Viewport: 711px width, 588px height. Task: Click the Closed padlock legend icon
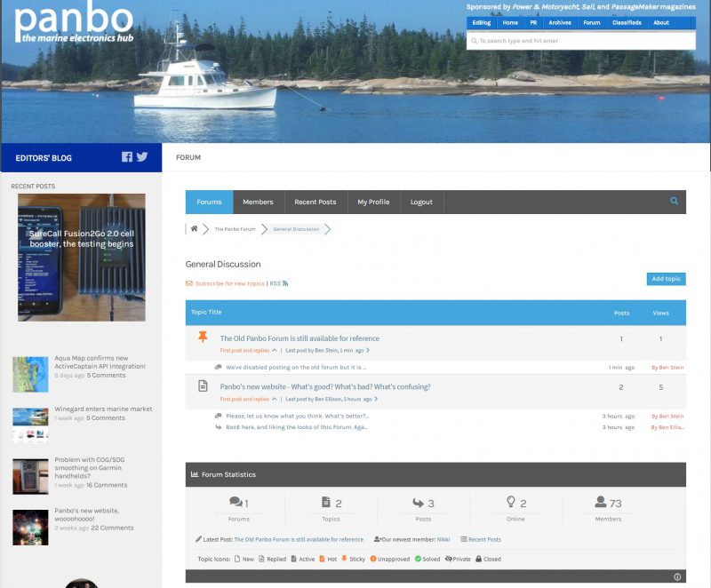pyautogui.click(x=478, y=559)
